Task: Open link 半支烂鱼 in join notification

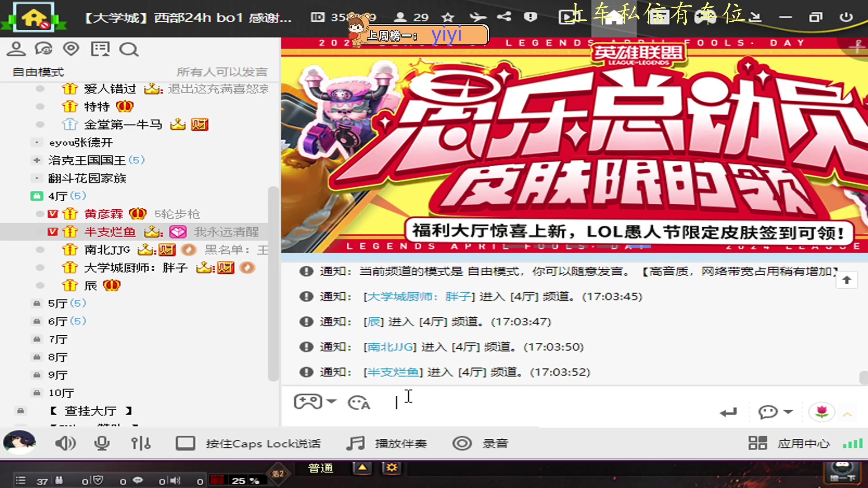Action: 393,372
